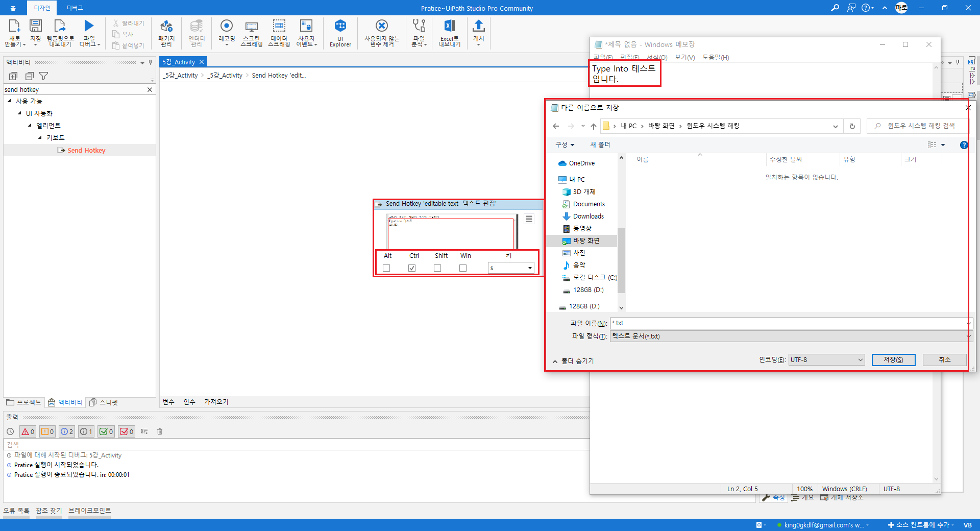Clear the send hotkey search text
The image size is (980, 531).
(150, 89)
